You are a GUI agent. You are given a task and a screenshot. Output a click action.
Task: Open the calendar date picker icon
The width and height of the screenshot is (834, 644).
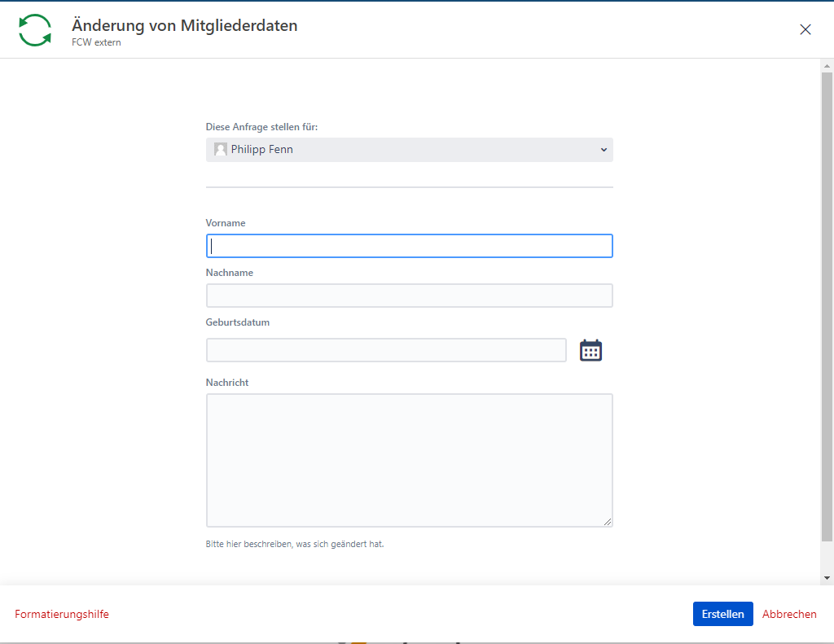tap(590, 350)
